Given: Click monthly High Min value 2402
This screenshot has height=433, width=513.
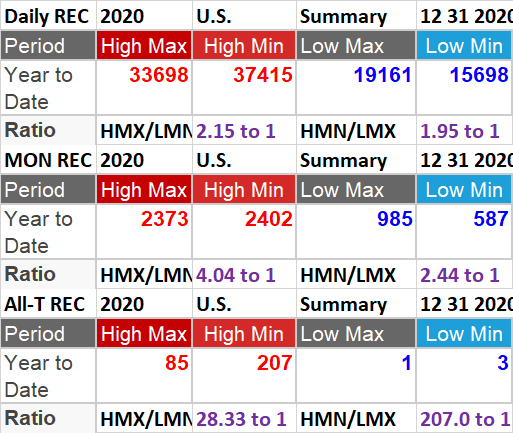Looking at the screenshot, I should coord(244,231).
